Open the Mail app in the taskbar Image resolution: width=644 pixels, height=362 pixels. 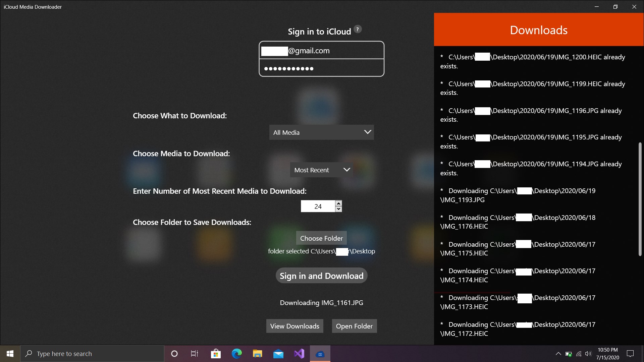[278, 354]
